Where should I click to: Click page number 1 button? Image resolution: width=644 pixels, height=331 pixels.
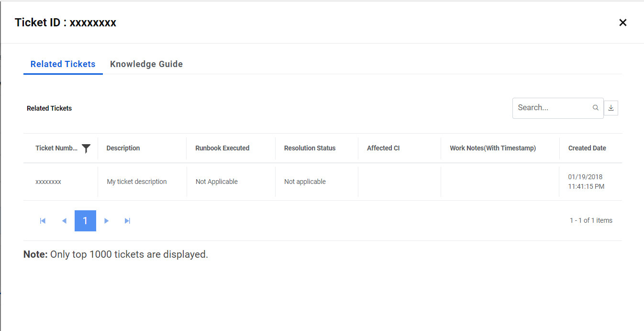(85, 221)
